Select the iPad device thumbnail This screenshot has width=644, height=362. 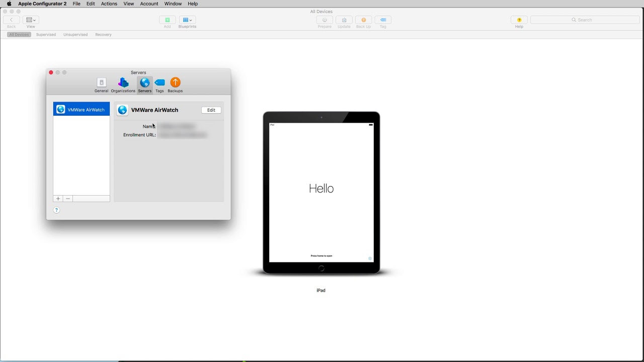321,193
